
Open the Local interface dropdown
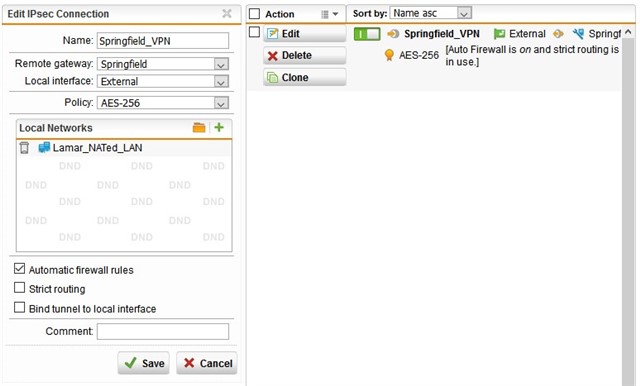(221, 82)
